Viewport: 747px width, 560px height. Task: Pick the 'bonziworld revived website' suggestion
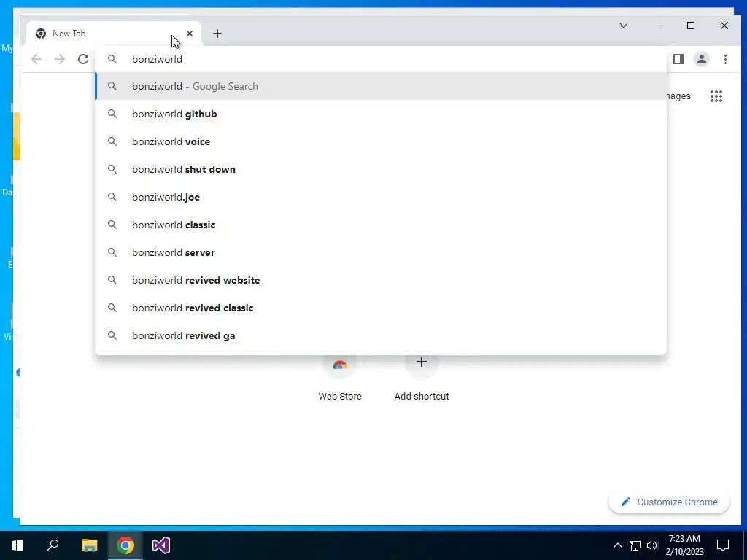point(381,280)
